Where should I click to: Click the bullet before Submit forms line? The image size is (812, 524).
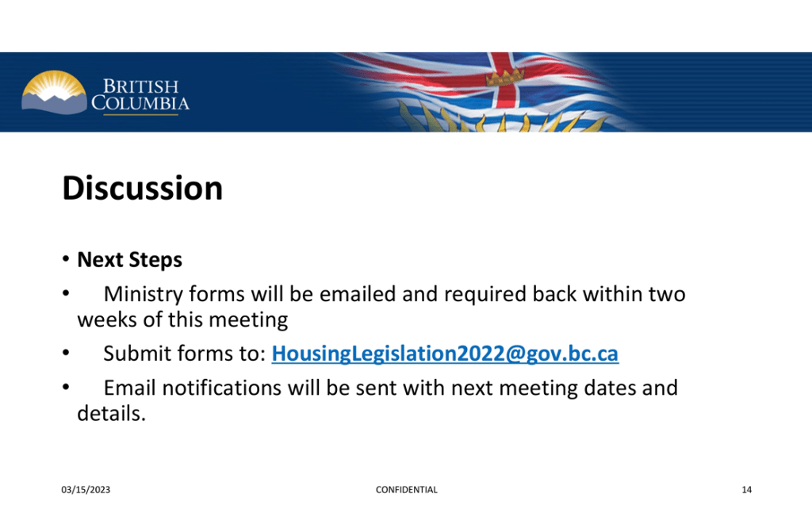[x=67, y=354]
